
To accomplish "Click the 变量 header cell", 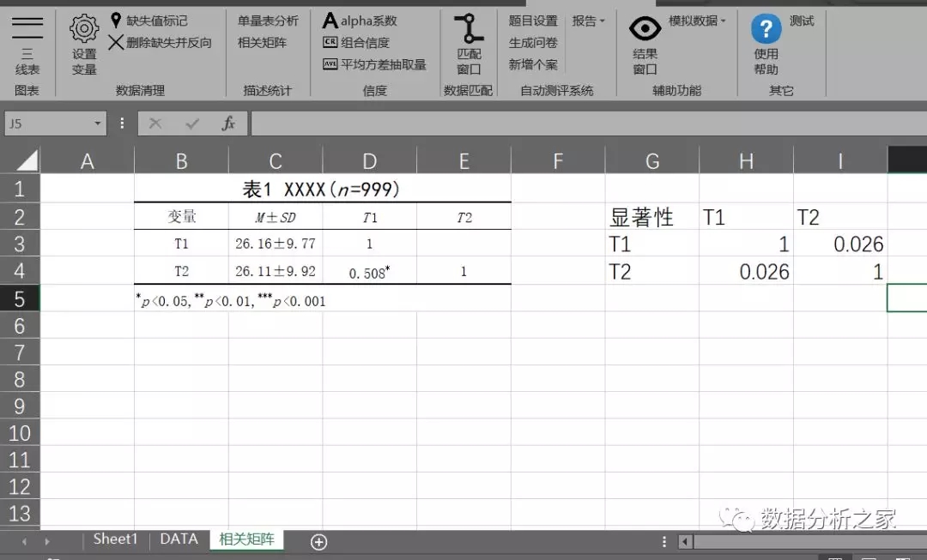I will point(181,217).
